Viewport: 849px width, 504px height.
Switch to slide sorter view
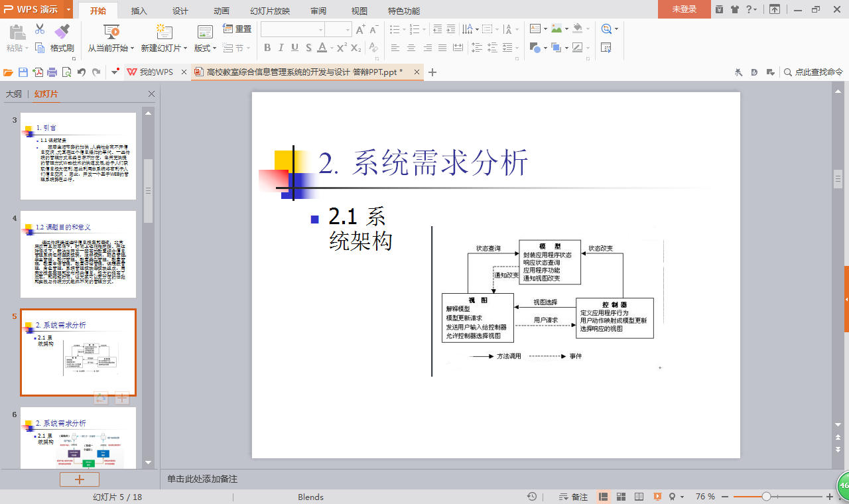pos(621,497)
